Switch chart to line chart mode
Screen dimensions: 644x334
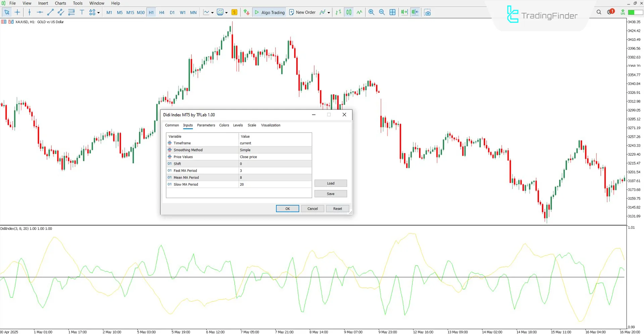pos(359,12)
